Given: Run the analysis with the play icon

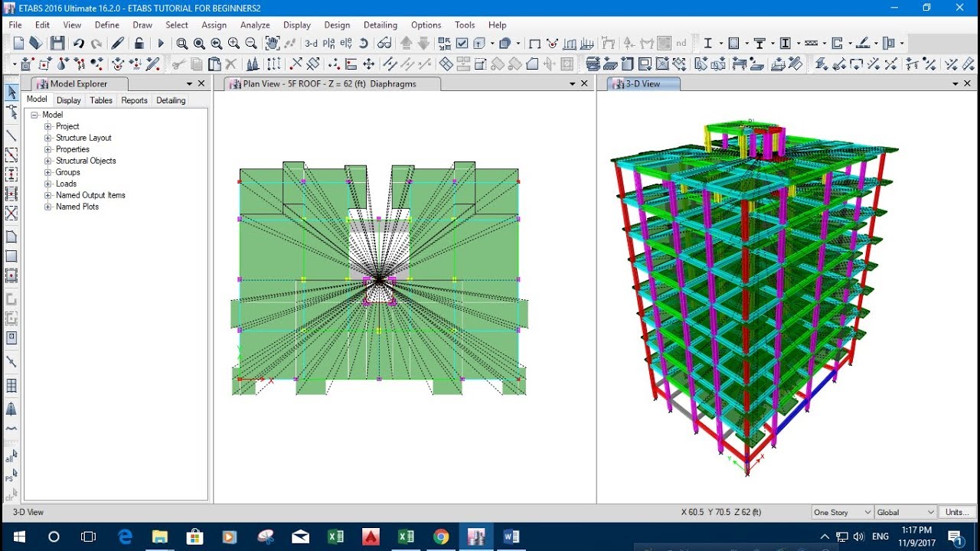Looking at the screenshot, I should 162,43.
